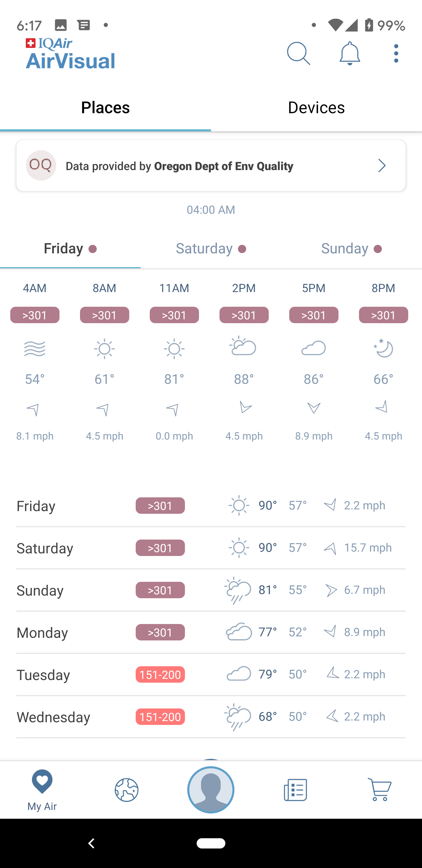422x868 pixels.
Task: Tap the IQAir AirVisual logo
Action: point(70,54)
